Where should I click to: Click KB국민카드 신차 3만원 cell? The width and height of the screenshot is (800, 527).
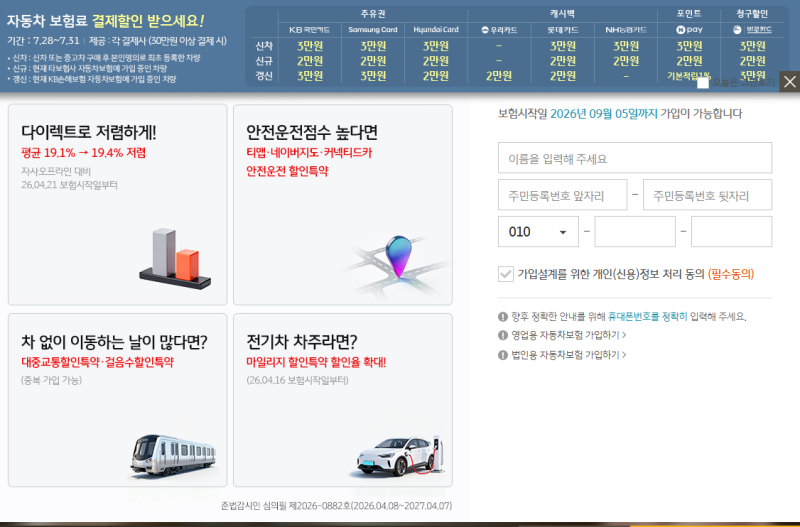(x=310, y=46)
